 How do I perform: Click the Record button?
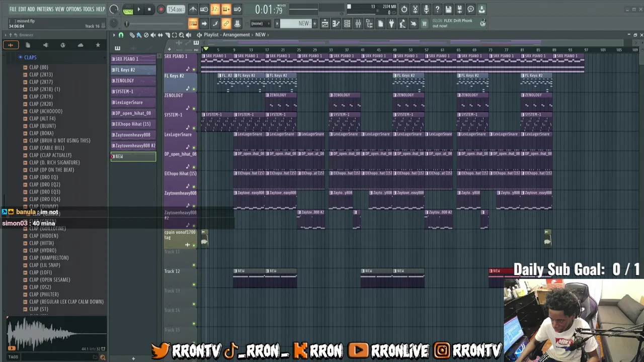pyautogui.click(x=160, y=9)
